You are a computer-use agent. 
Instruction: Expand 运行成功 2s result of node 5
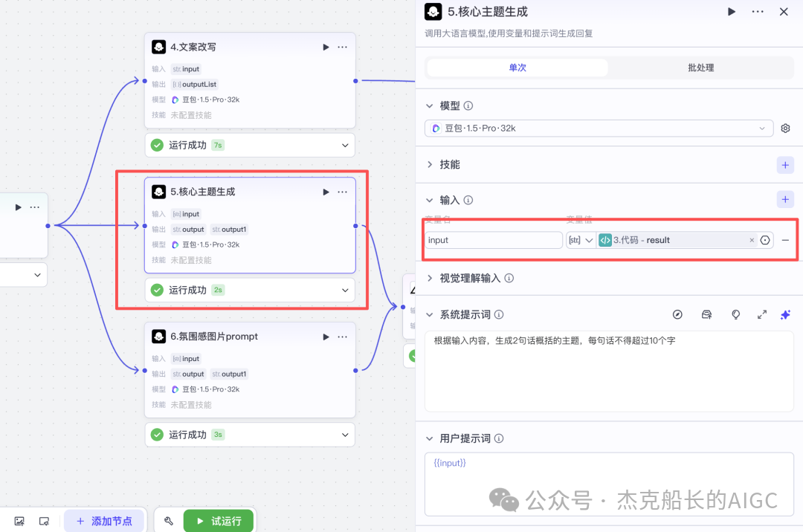click(345, 290)
